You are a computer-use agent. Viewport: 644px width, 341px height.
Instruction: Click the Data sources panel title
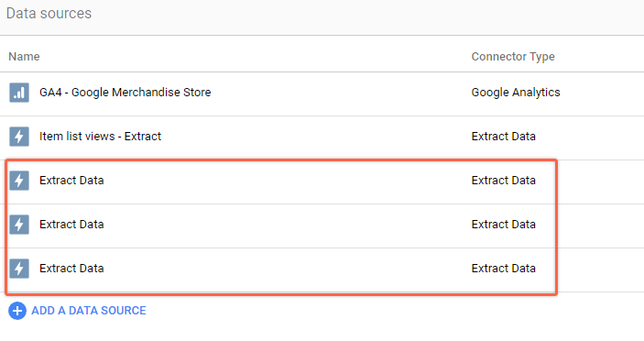[49, 14]
